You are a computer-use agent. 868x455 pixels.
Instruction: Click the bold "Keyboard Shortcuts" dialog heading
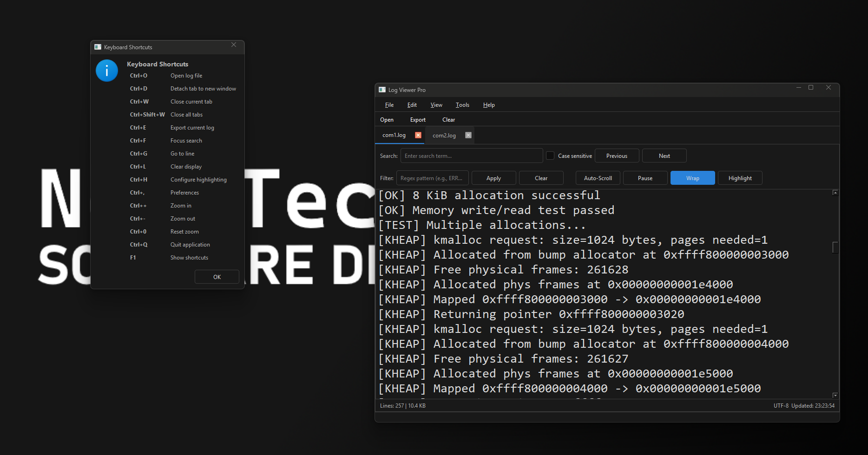point(158,64)
